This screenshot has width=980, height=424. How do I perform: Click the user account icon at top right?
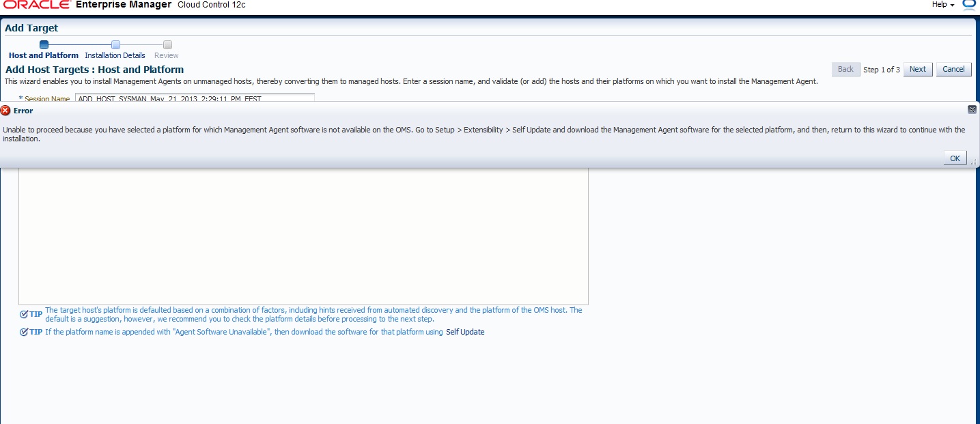click(969, 5)
